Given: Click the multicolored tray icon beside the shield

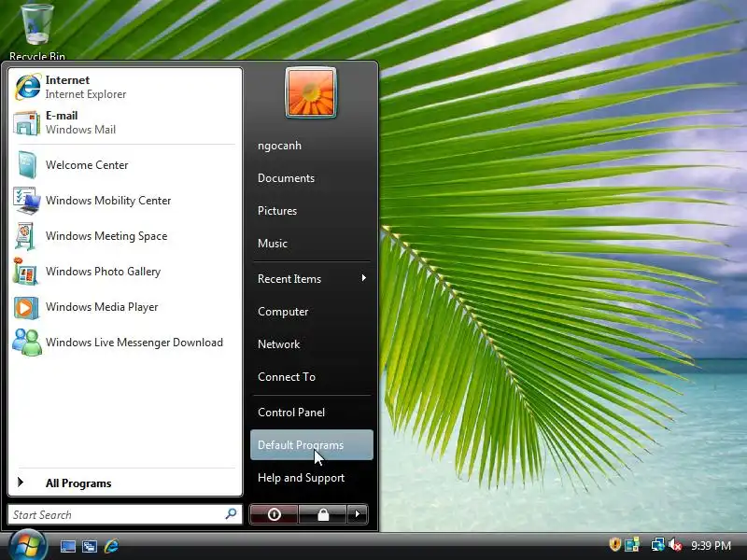Looking at the screenshot, I should point(632,544).
